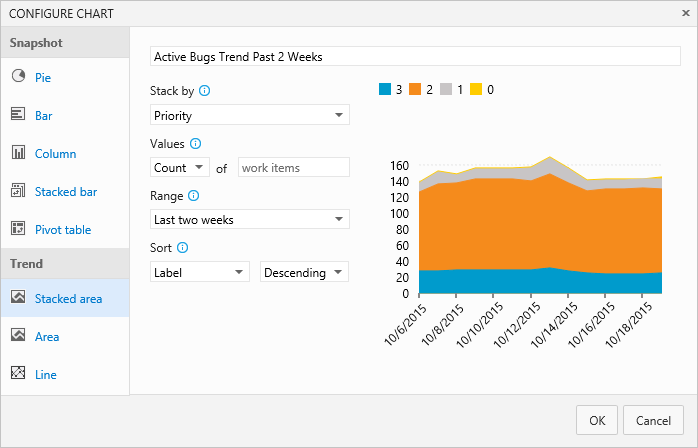Click the Cancel button
The width and height of the screenshot is (698, 448).
coord(653,420)
